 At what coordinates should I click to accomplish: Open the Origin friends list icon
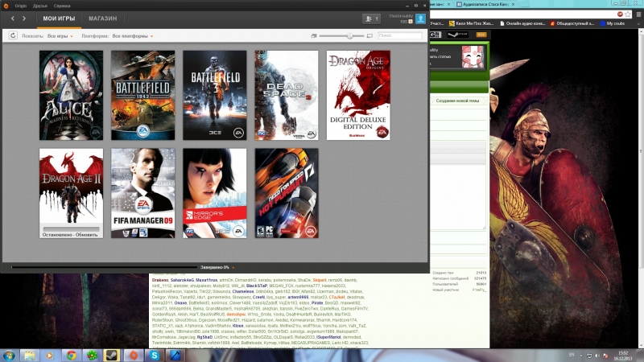coord(371,18)
